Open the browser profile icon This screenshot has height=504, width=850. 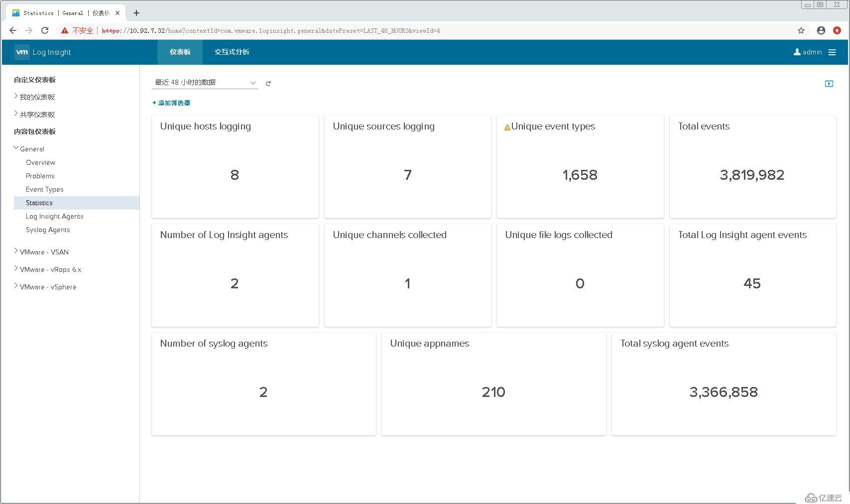pos(821,30)
